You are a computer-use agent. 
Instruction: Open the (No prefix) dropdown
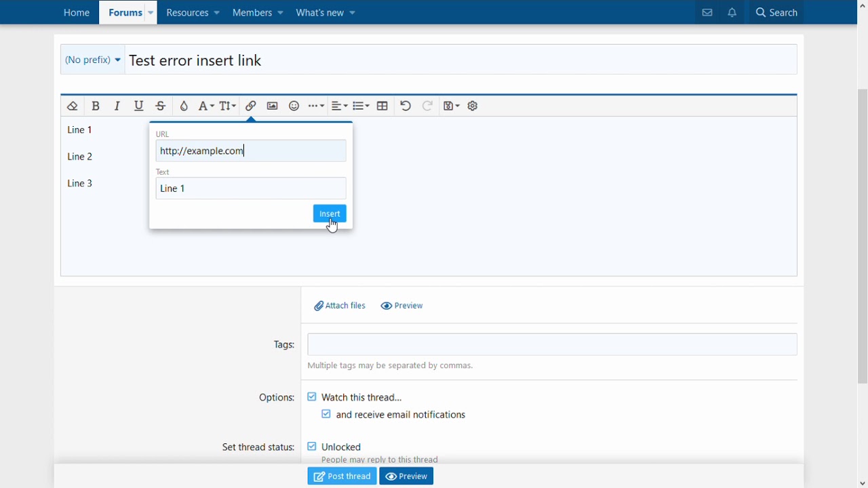point(93,60)
